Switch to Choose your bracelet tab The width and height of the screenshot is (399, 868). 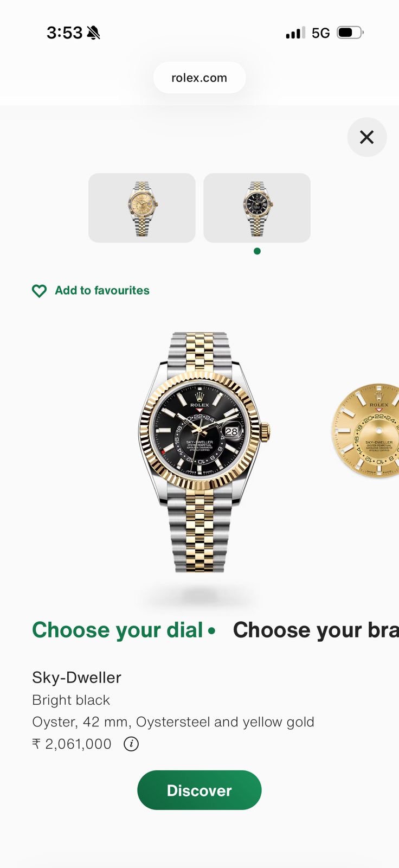pos(316,630)
